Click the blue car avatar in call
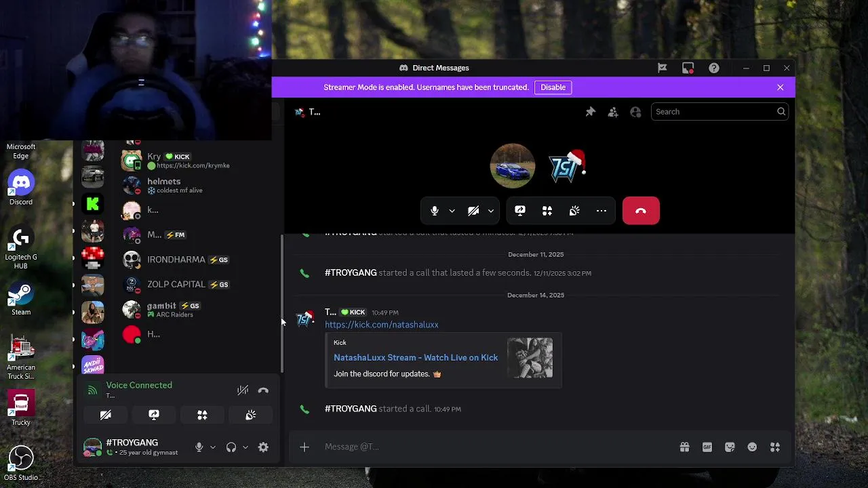Image resolution: width=868 pixels, height=488 pixels. (513, 165)
